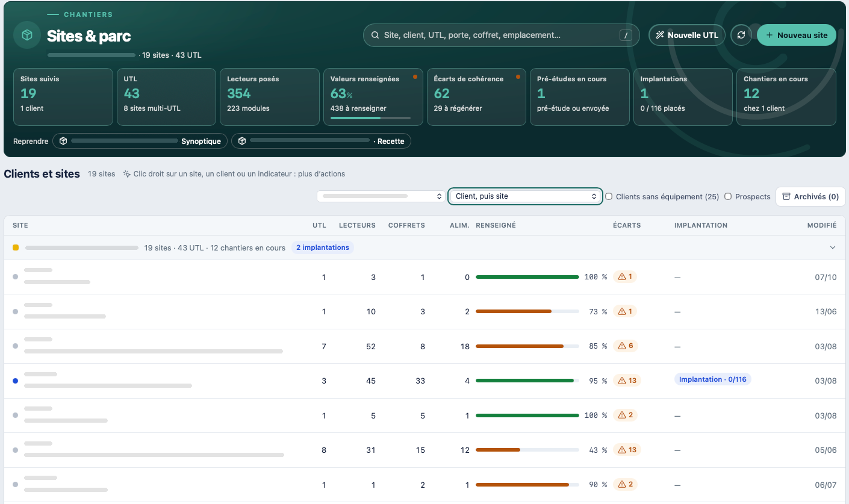This screenshot has height=504, width=849.
Task: Click the cube icon beside "Sites & parc"
Action: coord(27,35)
